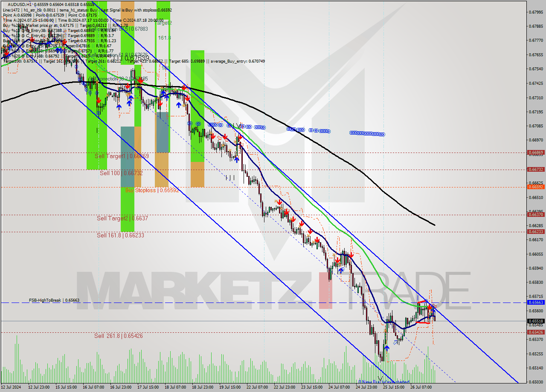
Task: Click the 17 Jul 15:00 time label
Action: click(148, 387)
